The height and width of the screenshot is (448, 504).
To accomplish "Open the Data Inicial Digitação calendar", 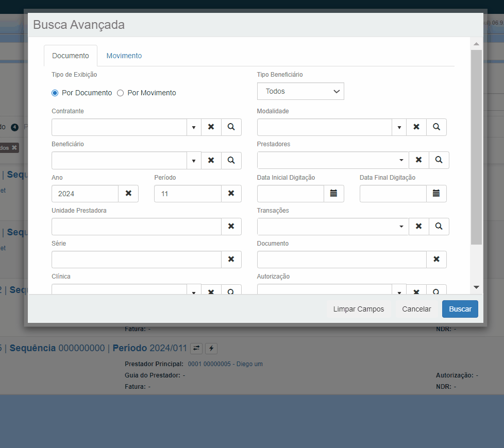I will (x=333, y=194).
